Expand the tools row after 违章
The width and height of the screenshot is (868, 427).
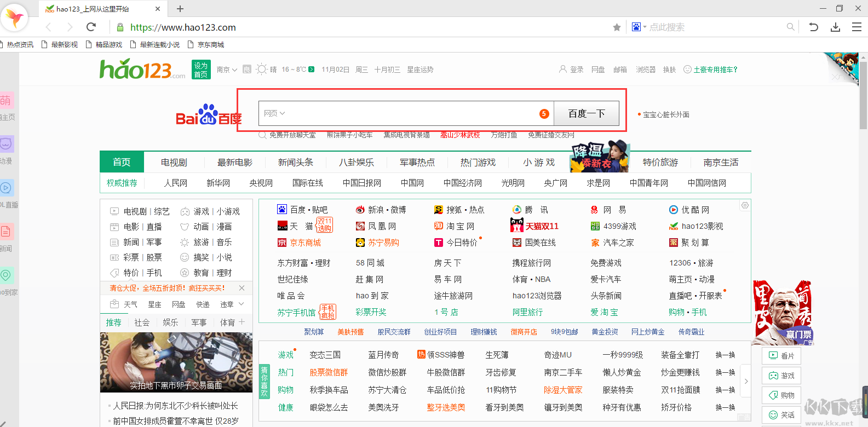point(242,304)
